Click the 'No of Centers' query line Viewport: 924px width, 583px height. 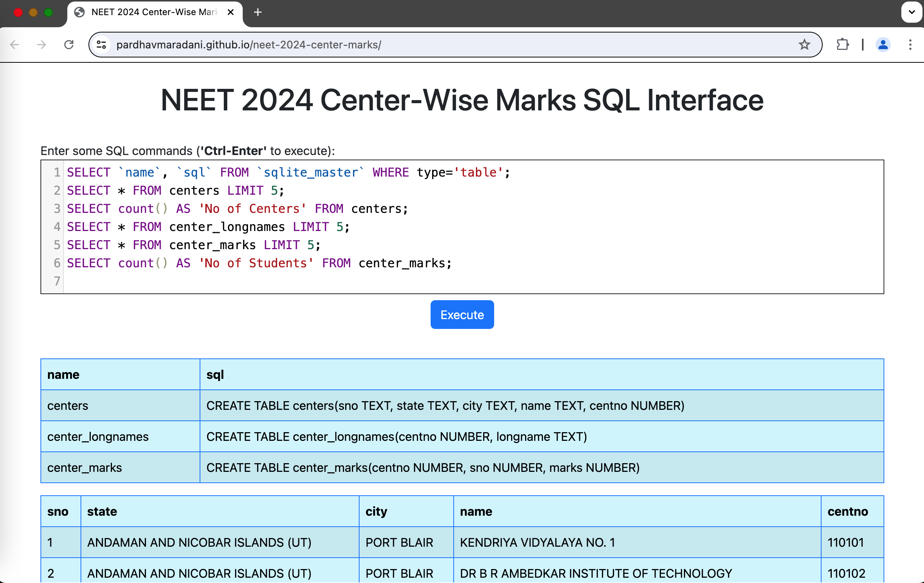tap(237, 208)
